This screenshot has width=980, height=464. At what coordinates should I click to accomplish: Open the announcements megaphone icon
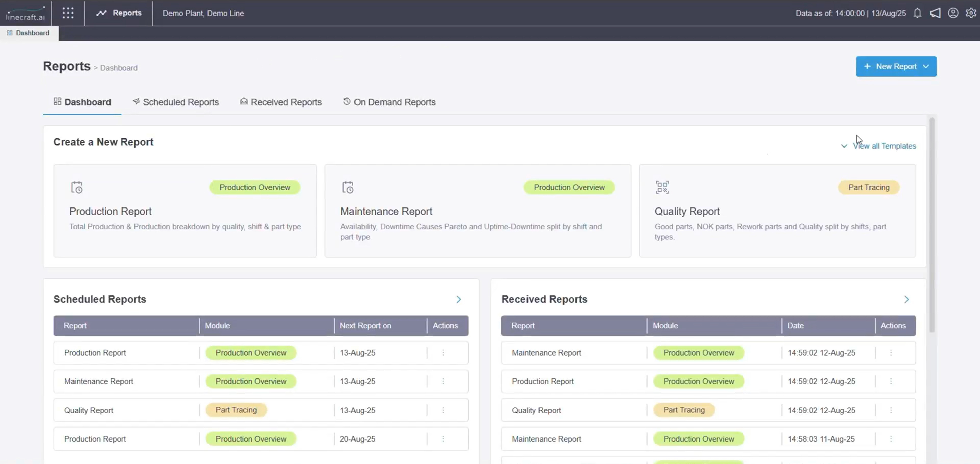[935, 13]
